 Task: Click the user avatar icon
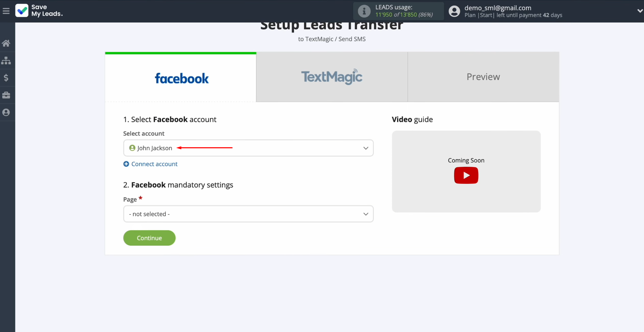(454, 11)
